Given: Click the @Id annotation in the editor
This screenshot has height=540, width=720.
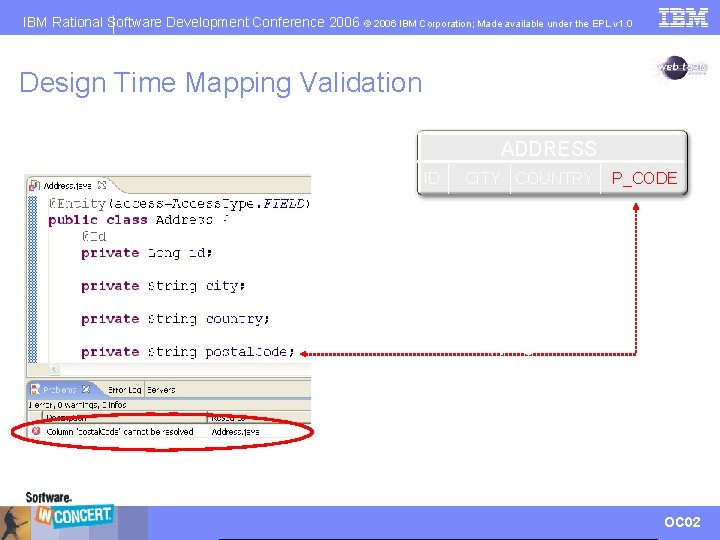Looking at the screenshot, I should tap(94, 236).
